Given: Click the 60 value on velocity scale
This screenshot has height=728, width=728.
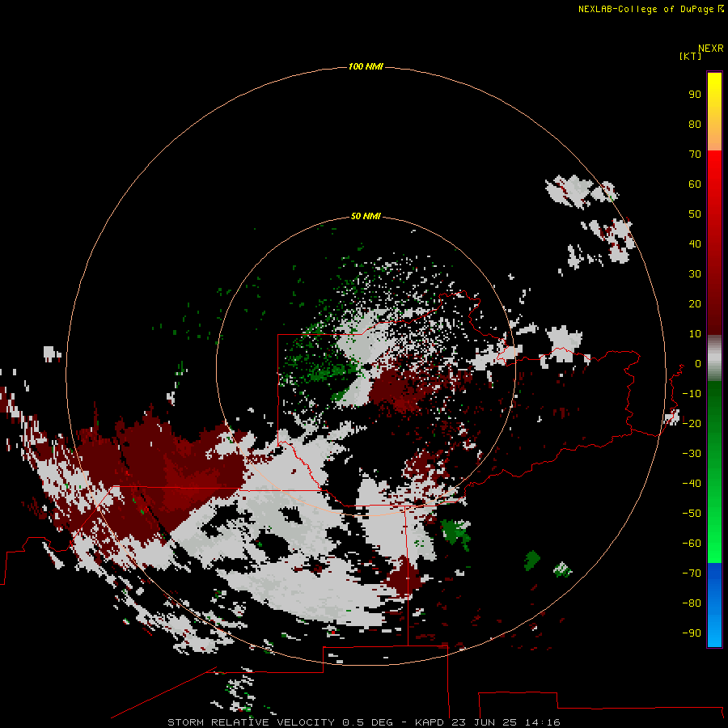Looking at the screenshot, I should click(x=695, y=184).
